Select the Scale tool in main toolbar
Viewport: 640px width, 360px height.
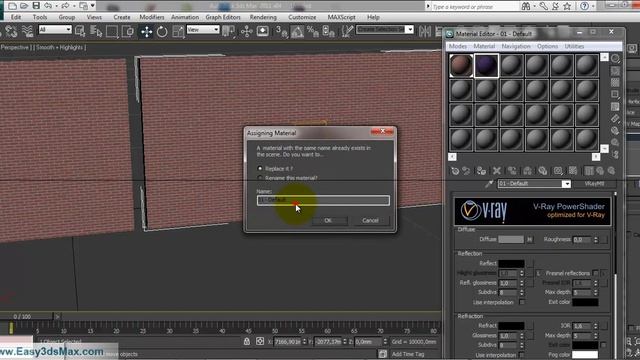178,31
